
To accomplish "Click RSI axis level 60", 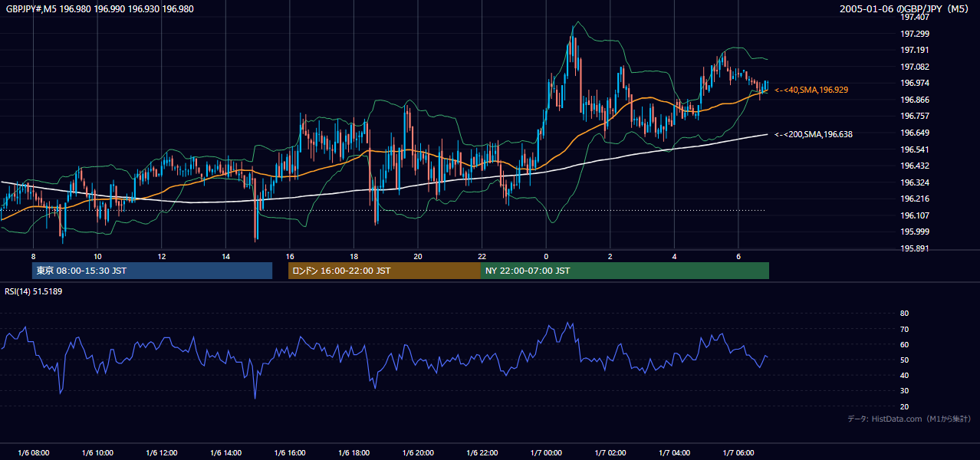I will [904, 344].
